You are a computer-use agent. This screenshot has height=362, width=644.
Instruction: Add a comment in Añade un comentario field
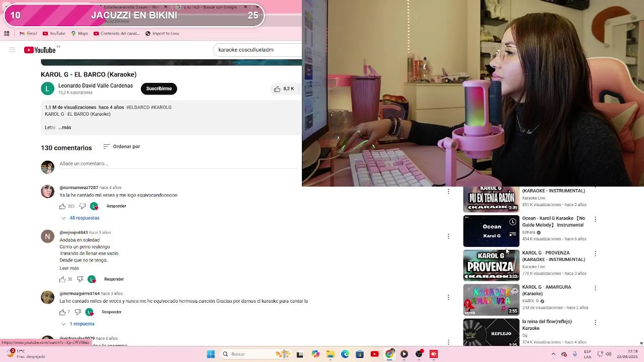click(180, 164)
